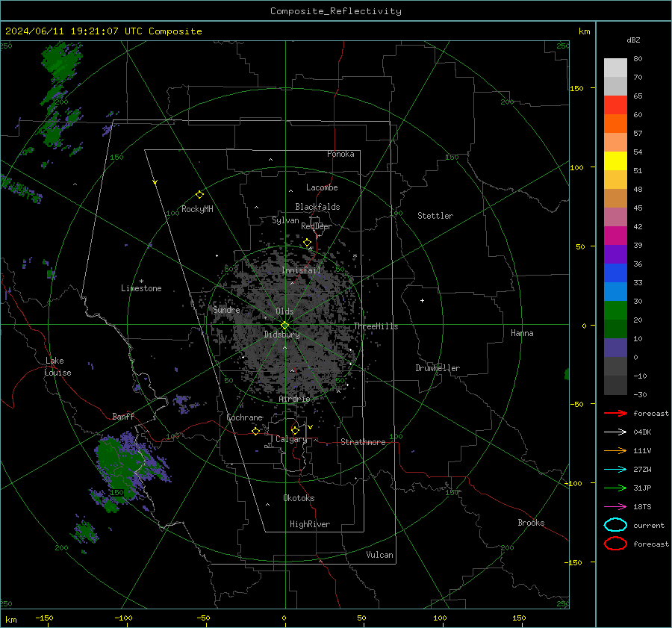Select the purple swatch in the dBZ legend
Image resolution: width=672 pixels, height=628 pixels.
tap(615, 254)
